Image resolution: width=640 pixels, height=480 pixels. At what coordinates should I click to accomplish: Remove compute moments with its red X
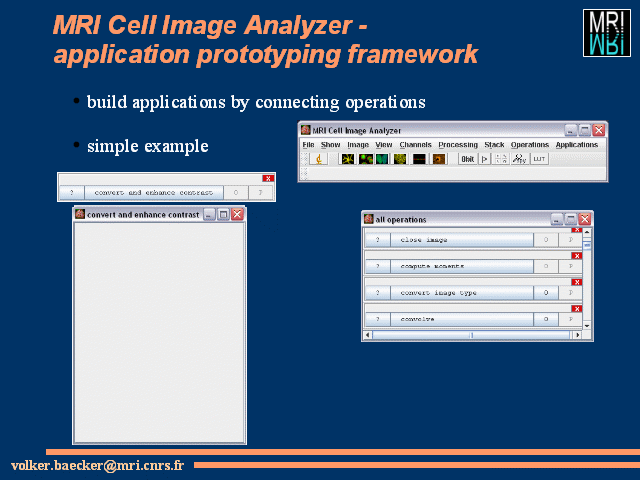click(x=576, y=256)
